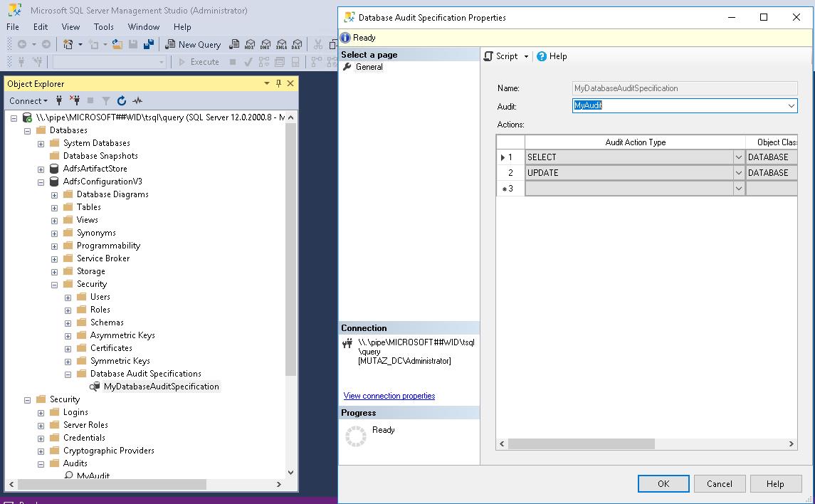Open Audit Action Type dropdown for UPDATE row

tap(739, 172)
